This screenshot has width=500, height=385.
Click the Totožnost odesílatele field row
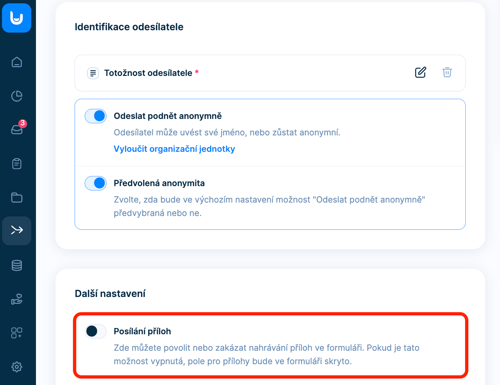270,73
